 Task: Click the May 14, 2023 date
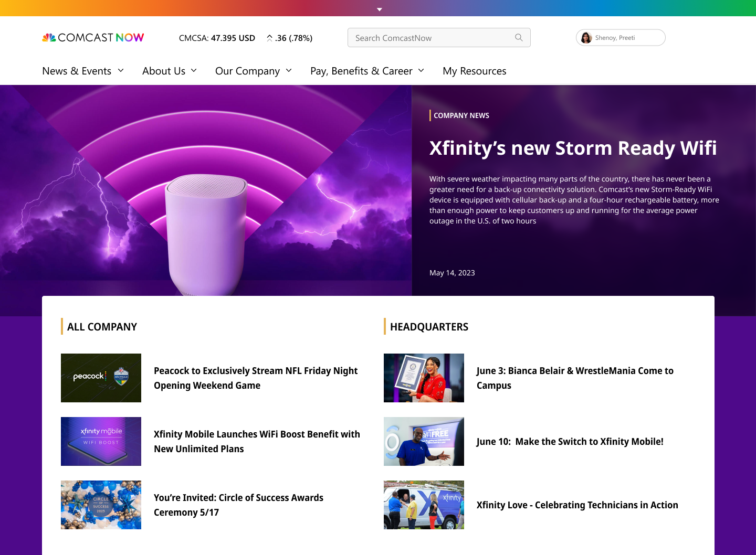(452, 273)
